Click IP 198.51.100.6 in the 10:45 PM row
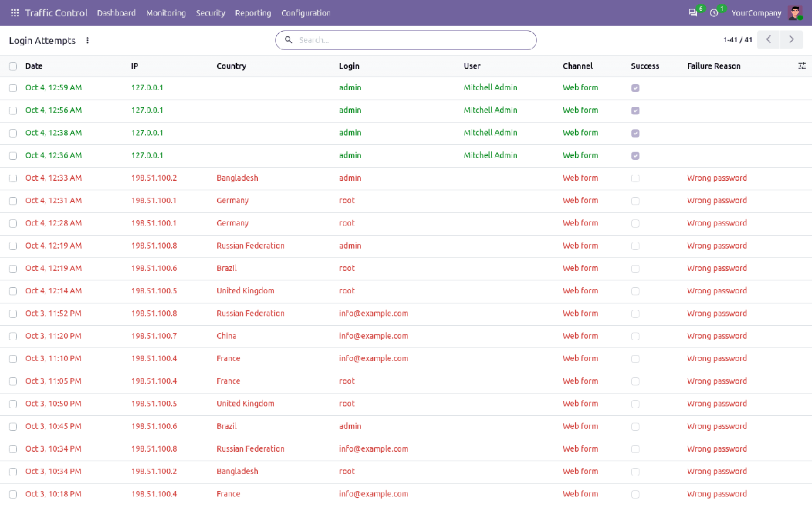Screen dimensions: 812x508 click(x=154, y=426)
